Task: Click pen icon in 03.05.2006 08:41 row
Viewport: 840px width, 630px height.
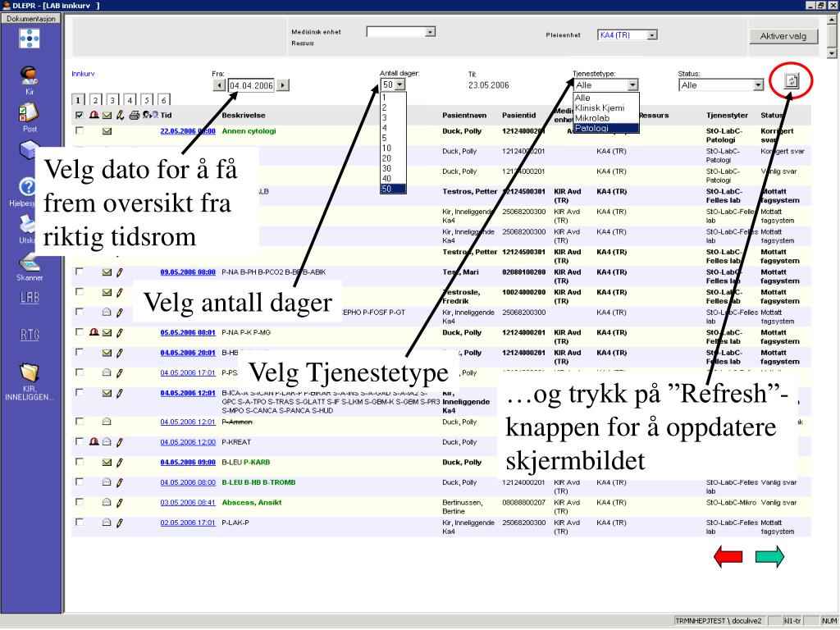Action: coord(120,503)
